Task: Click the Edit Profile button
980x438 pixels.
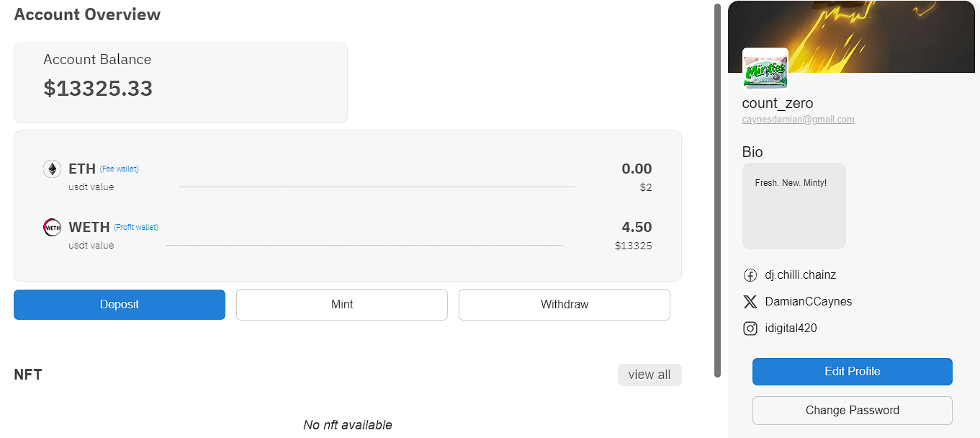Action: point(853,372)
